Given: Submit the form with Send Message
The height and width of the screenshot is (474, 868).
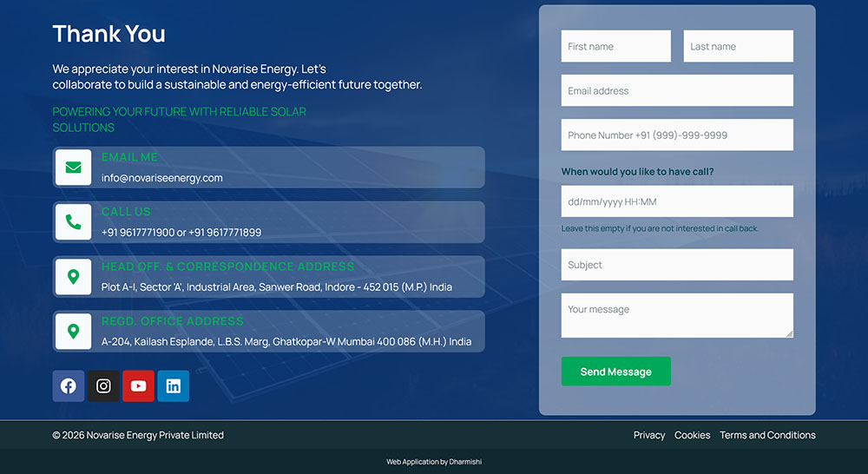Looking at the screenshot, I should pos(616,372).
